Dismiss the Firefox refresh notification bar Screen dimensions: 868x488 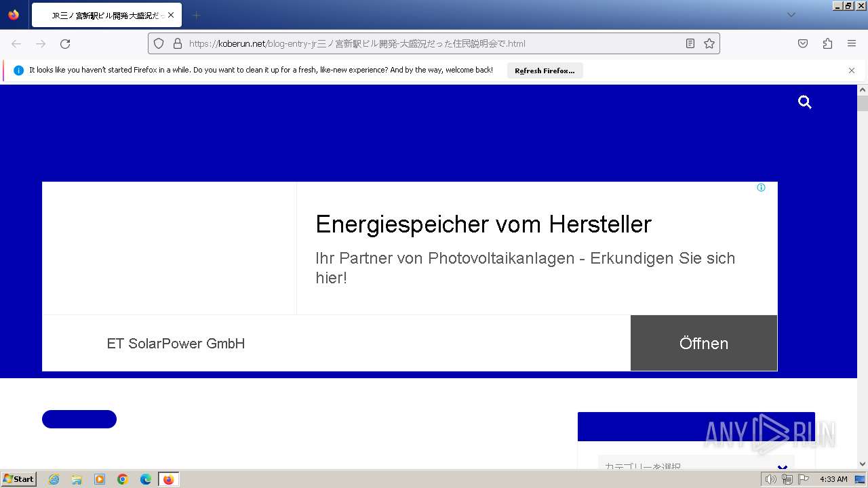click(x=852, y=70)
